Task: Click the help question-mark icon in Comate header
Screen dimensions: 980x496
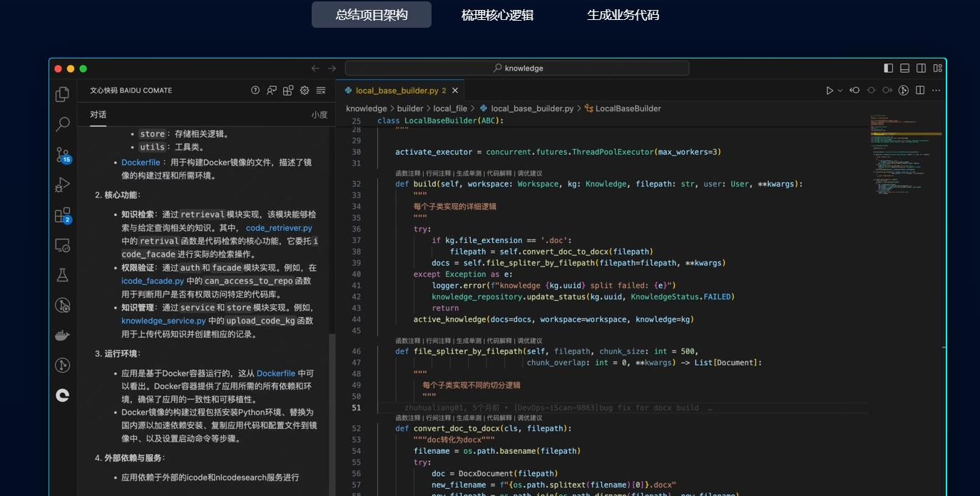Action: 255,91
